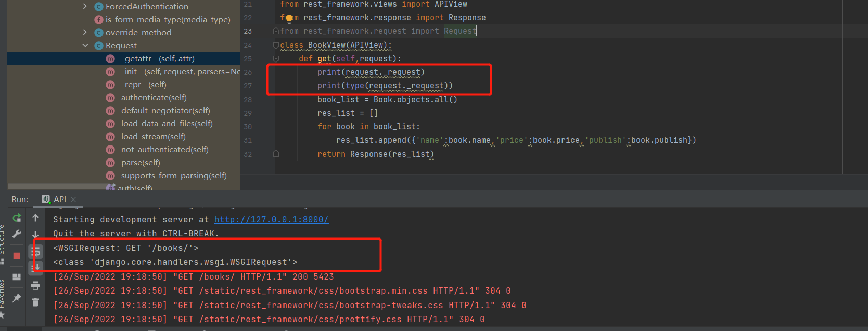Click class icon beside Request
Screen dimensions: 868x331
coord(99,46)
